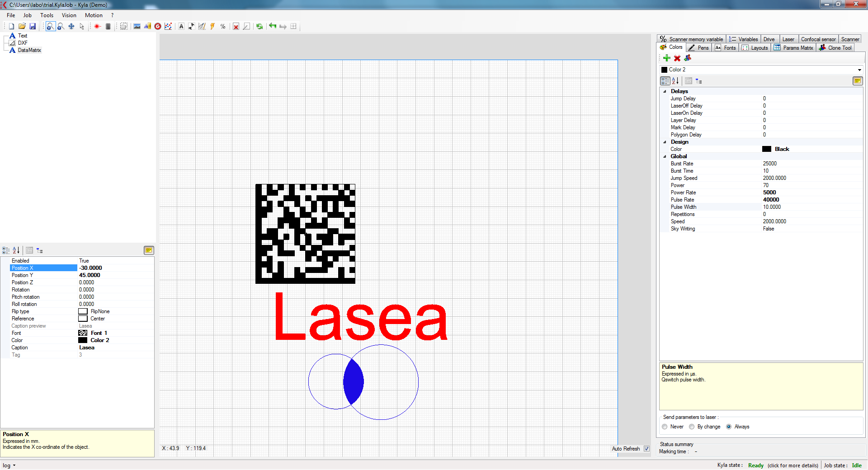The height and width of the screenshot is (470, 868).
Task: Click the arrows and A transform icon
Action: [x=192, y=26]
